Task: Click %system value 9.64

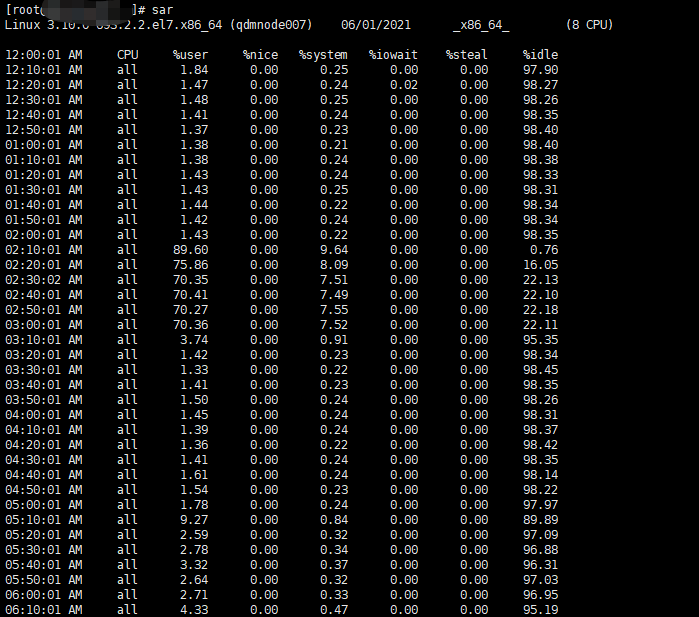Action: point(334,250)
